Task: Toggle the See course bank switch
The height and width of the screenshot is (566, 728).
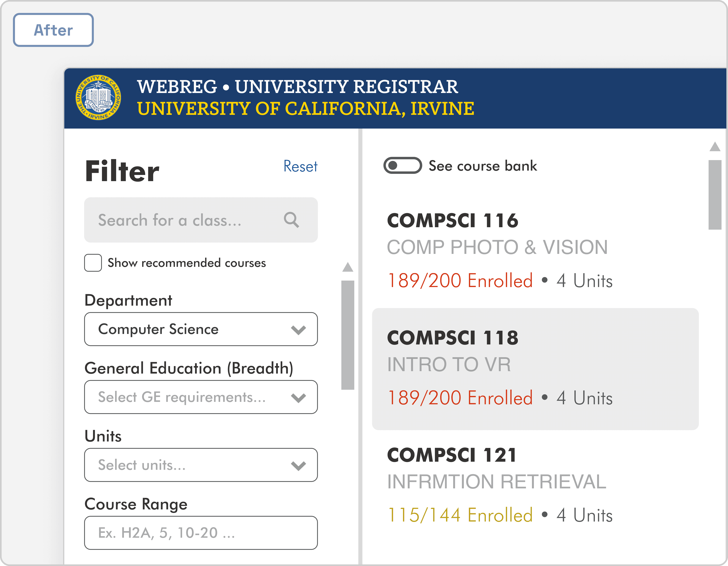Action: [402, 166]
